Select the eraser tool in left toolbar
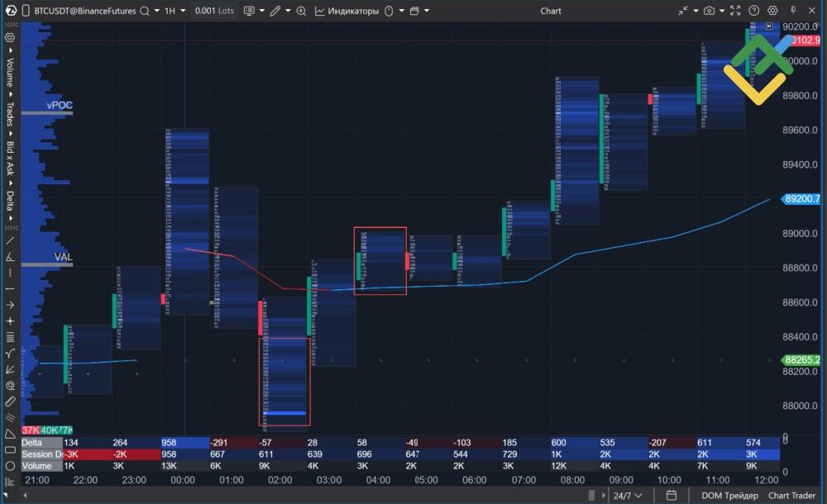 8,400
